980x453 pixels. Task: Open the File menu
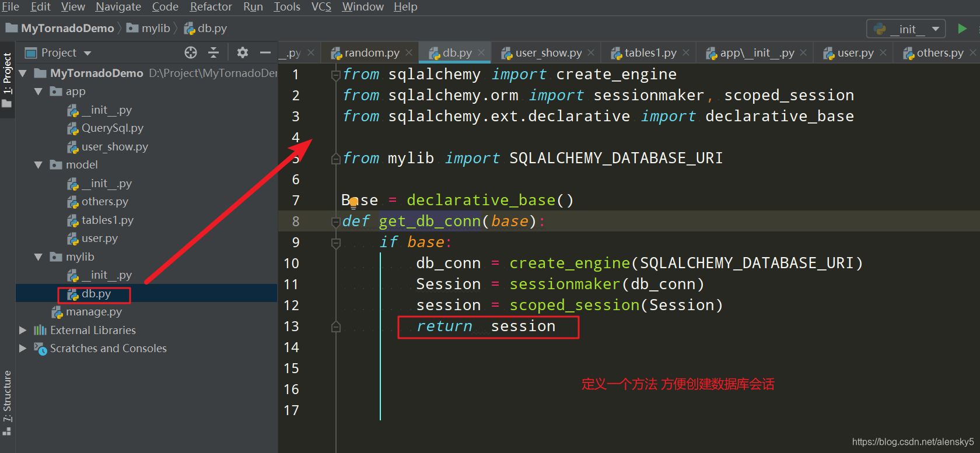tap(10, 6)
